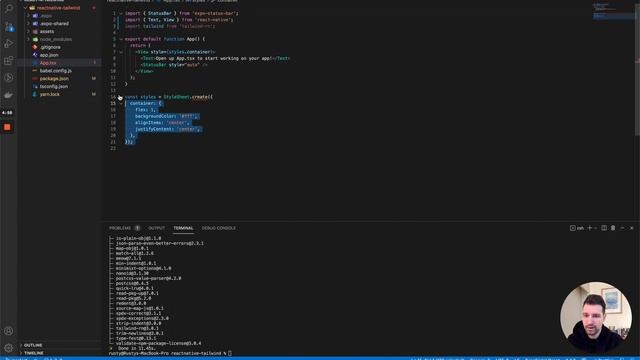Click 'Open up App.tsx to start' text line
The image size is (640, 360).
(215, 58)
